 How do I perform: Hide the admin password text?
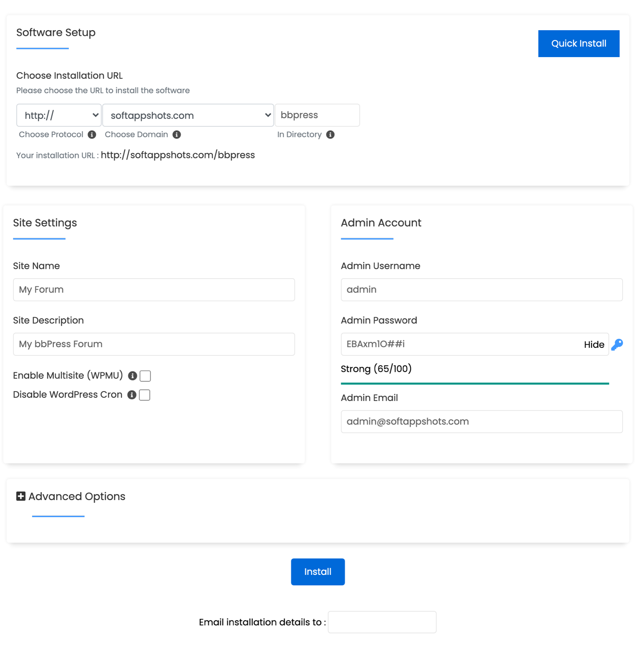pyautogui.click(x=594, y=344)
